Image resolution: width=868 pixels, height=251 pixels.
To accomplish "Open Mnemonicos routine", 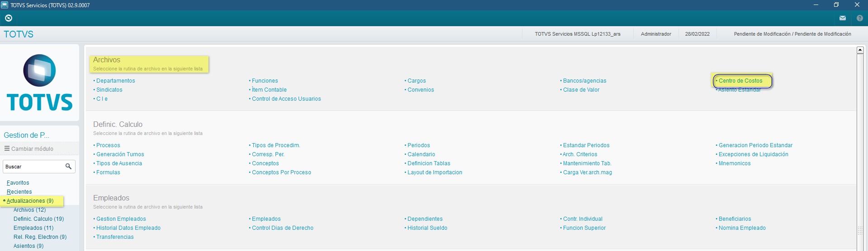I will 735,163.
